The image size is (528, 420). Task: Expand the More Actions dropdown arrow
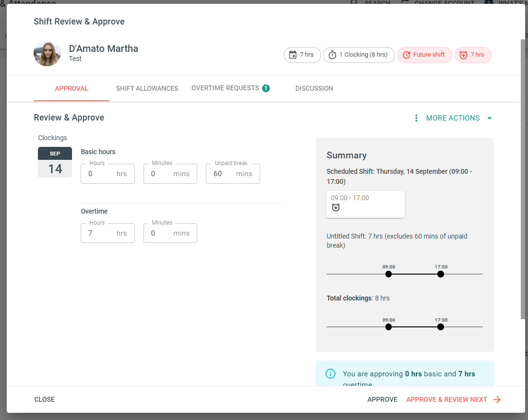pos(489,118)
